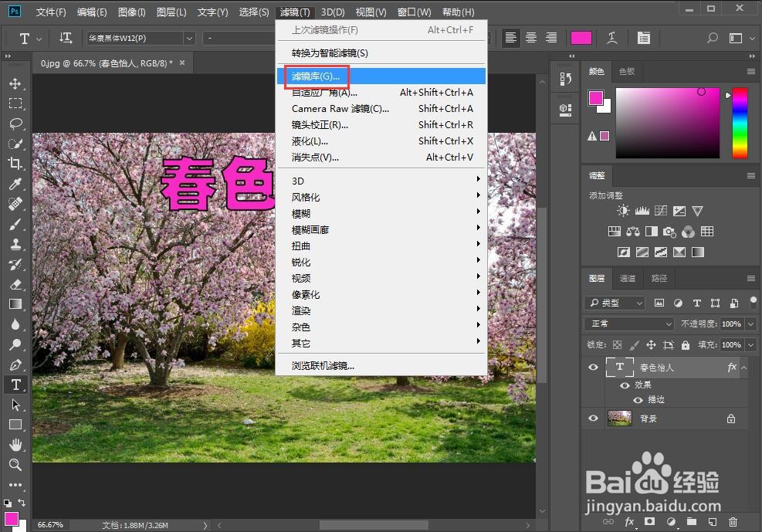Select the Move tool at toolbar top

coord(15,83)
